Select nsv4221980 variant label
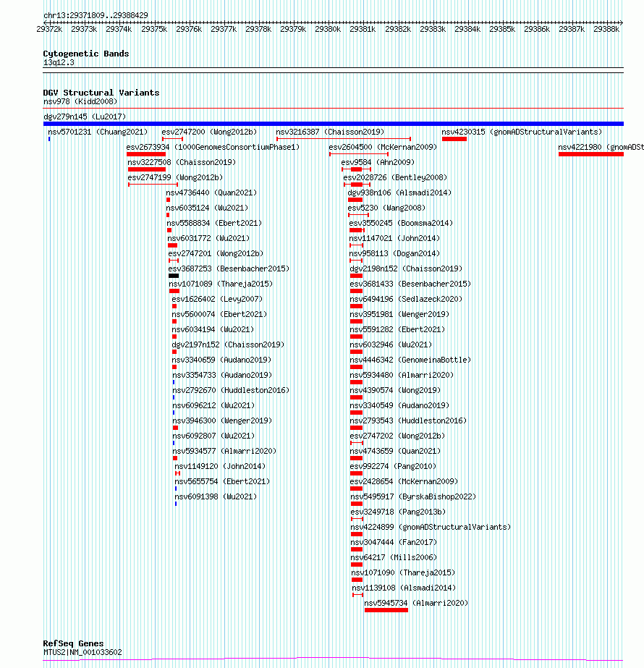The image size is (644, 668). tap(601, 147)
